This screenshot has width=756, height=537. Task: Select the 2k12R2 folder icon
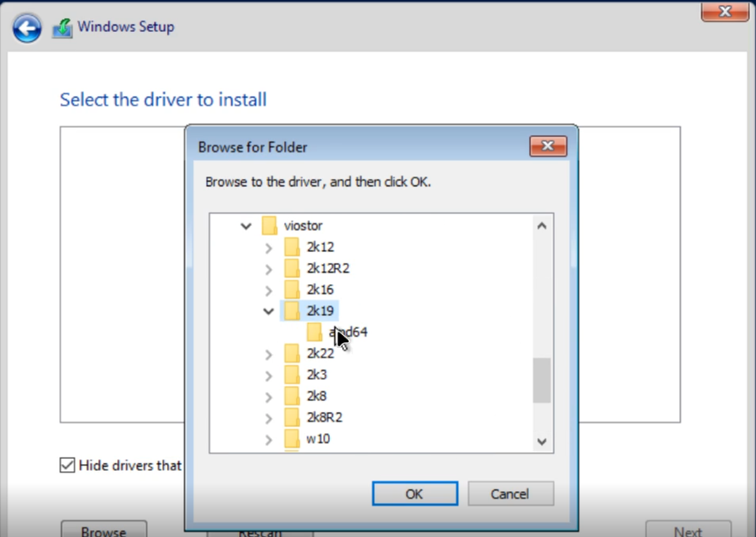(292, 268)
